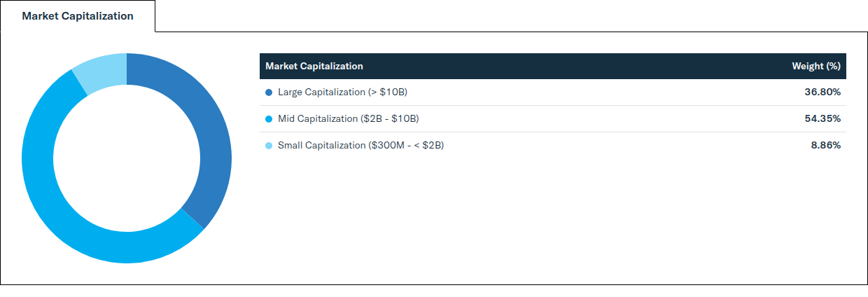Click the center hole of the donut chart

coord(127,158)
